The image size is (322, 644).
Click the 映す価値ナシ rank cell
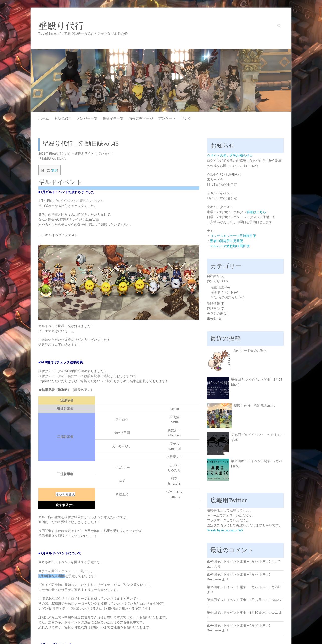click(66, 505)
